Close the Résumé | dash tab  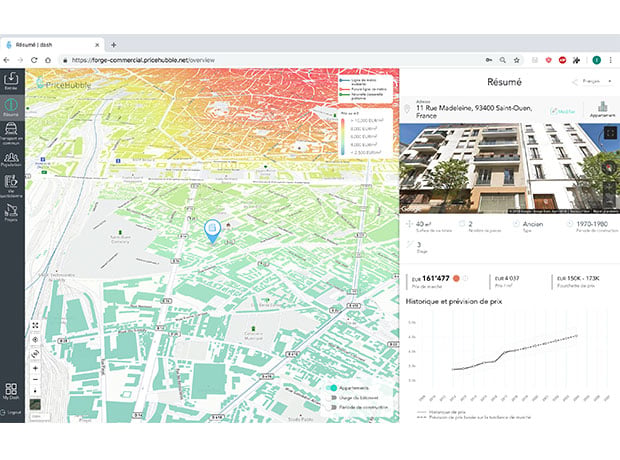(x=97, y=45)
